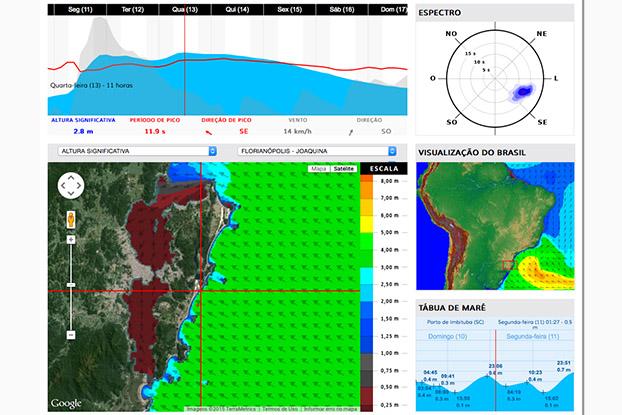
Task: Switch map view to Satélite
Action: (x=344, y=169)
